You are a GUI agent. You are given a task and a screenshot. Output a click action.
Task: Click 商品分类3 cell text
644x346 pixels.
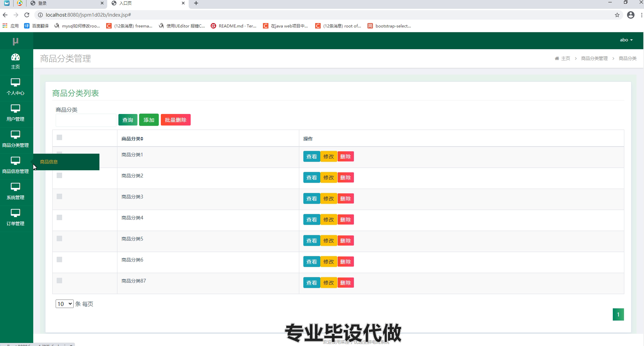tap(132, 197)
